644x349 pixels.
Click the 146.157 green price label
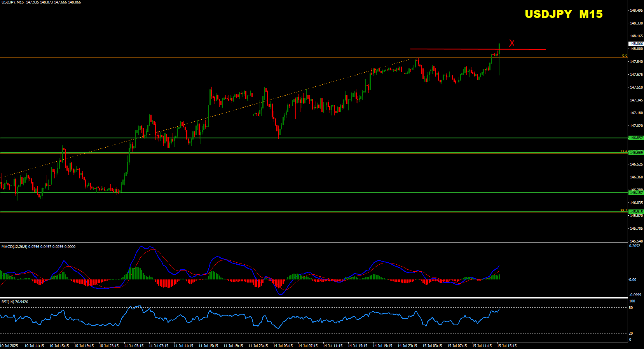coord(636,193)
